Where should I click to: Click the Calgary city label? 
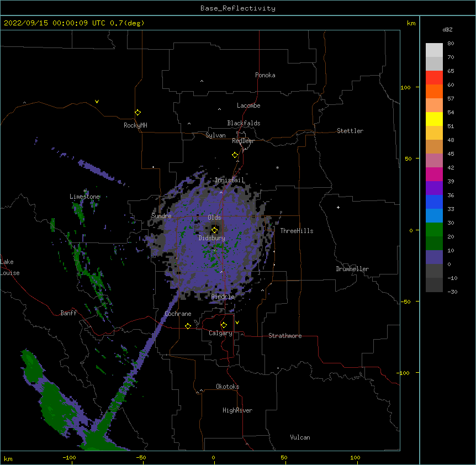pyautogui.click(x=220, y=333)
